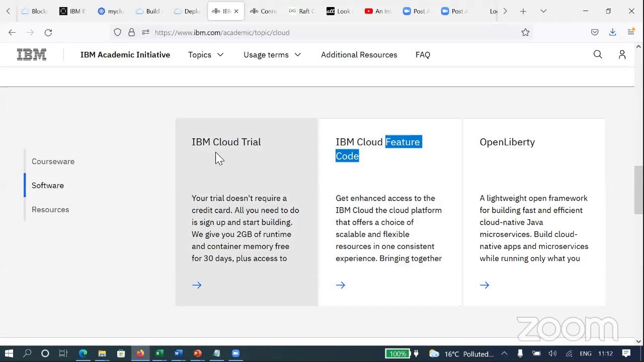Click the 11:12 taskbar clock

[605, 353]
